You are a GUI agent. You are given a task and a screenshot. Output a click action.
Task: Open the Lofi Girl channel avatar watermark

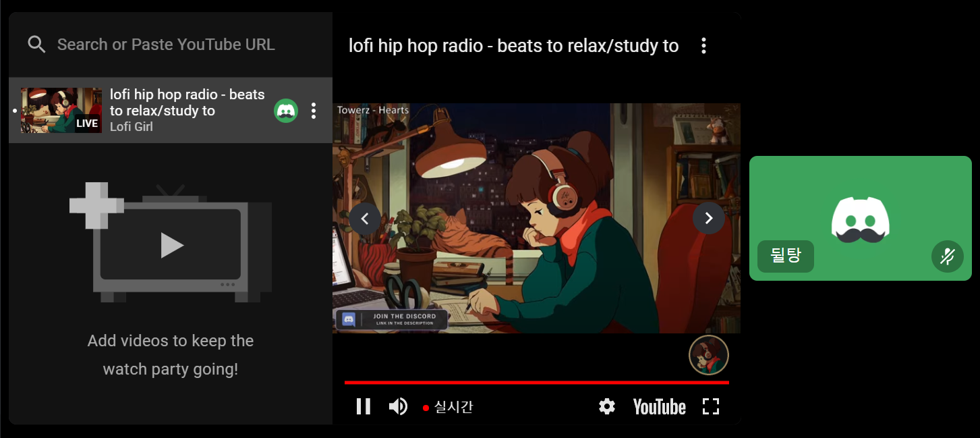click(x=709, y=355)
